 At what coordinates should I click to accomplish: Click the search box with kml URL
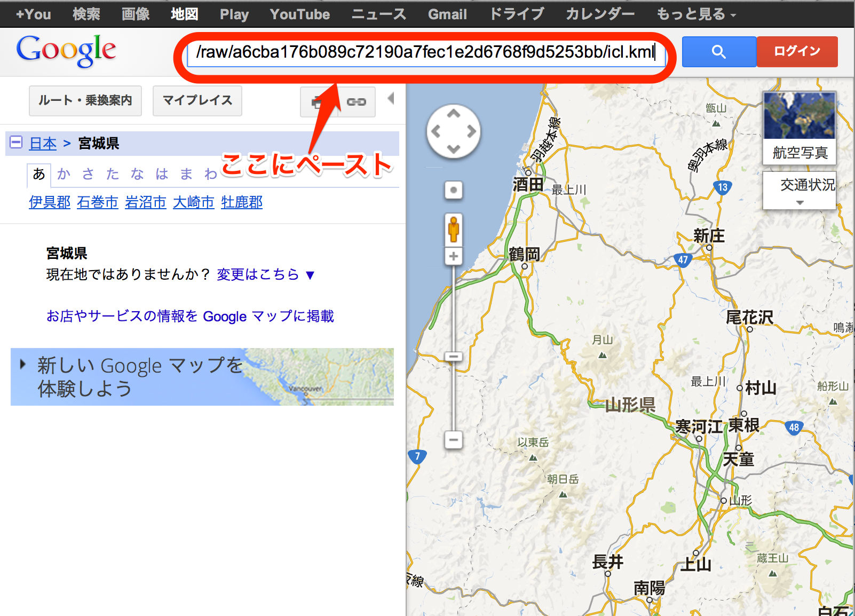(x=426, y=52)
